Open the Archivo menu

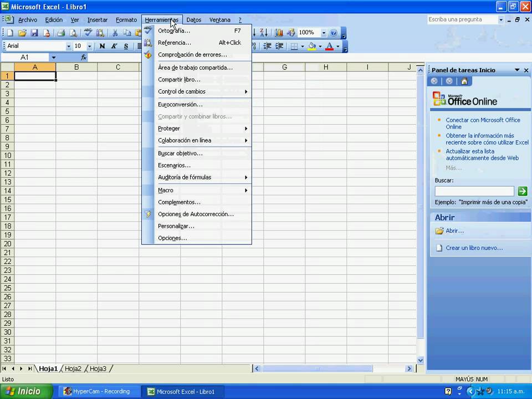tap(28, 20)
